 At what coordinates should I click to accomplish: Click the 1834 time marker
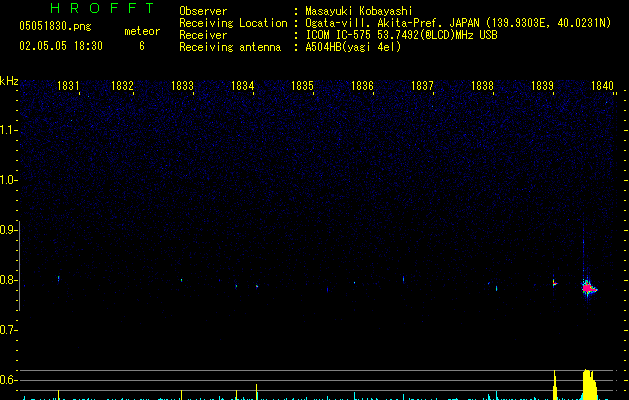(x=243, y=85)
